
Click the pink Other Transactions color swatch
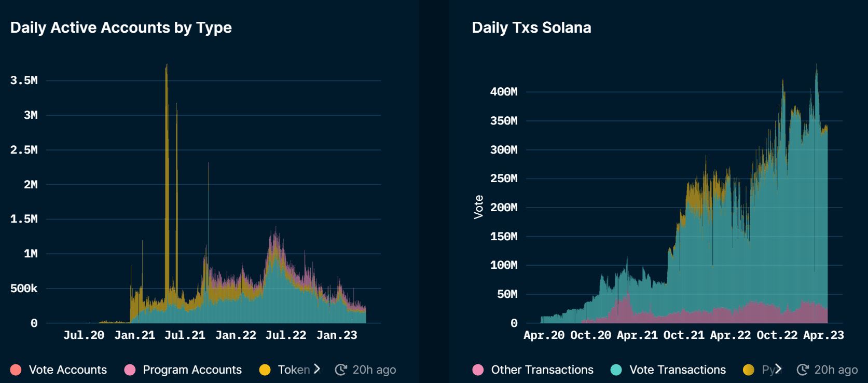click(477, 370)
